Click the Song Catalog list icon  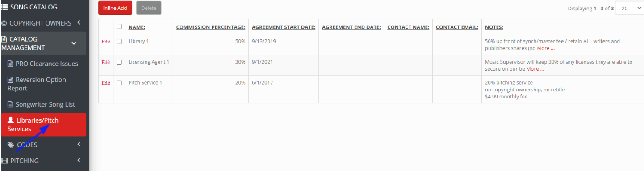point(4,7)
